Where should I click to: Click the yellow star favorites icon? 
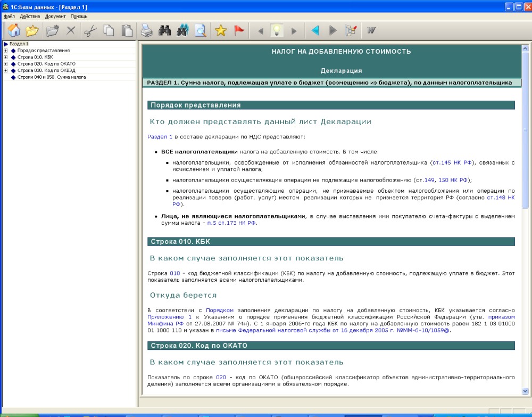point(221,31)
